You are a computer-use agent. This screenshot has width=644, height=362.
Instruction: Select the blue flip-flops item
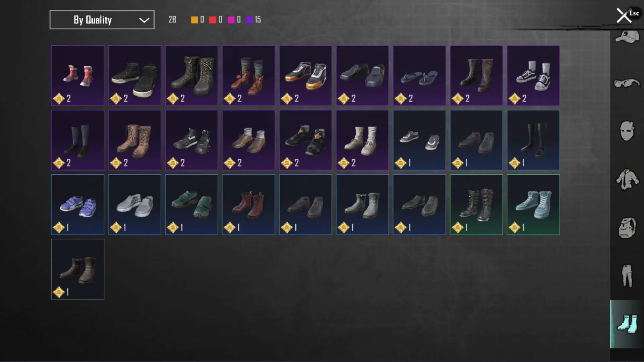[419, 76]
